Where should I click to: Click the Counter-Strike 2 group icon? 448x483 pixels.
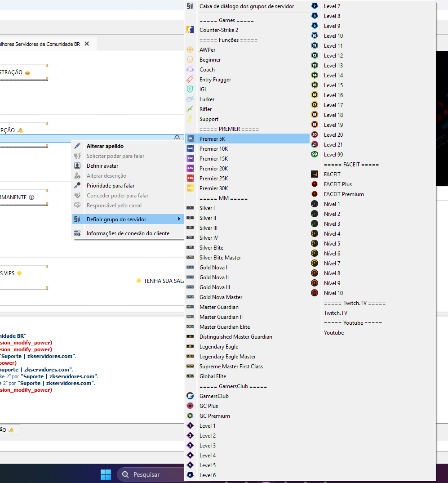pos(190,30)
